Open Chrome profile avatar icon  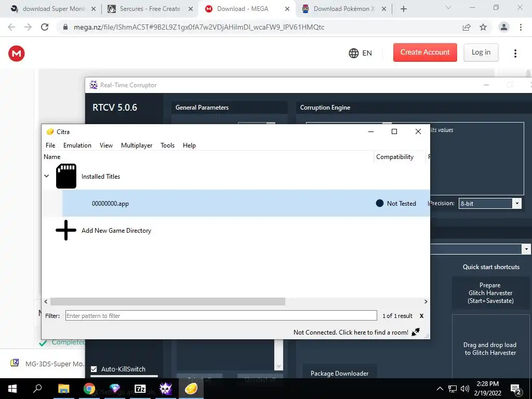click(x=504, y=27)
